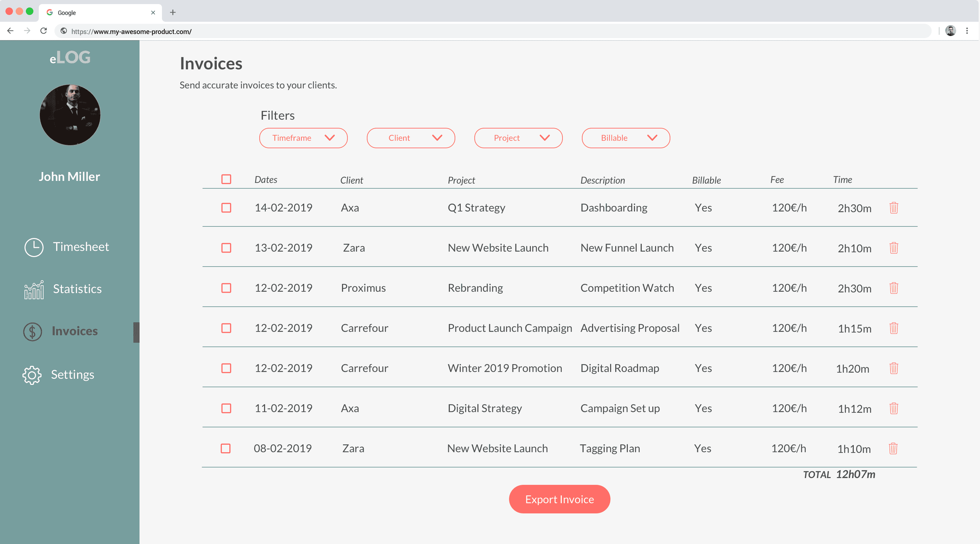This screenshot has width=980, height=544.
Task: Click the 1h15m time value
Action: pyautogui.click(x=854, y=328)
